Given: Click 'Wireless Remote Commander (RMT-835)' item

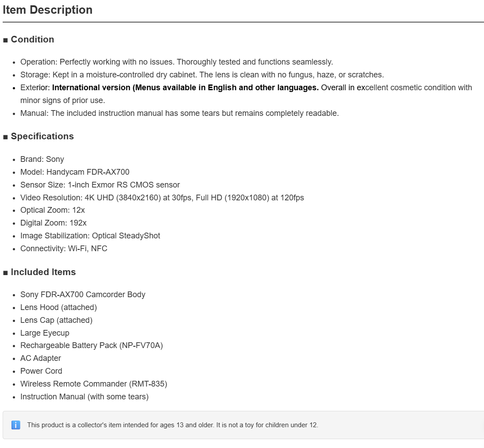Looking at the screenshot, I should 94,384.
